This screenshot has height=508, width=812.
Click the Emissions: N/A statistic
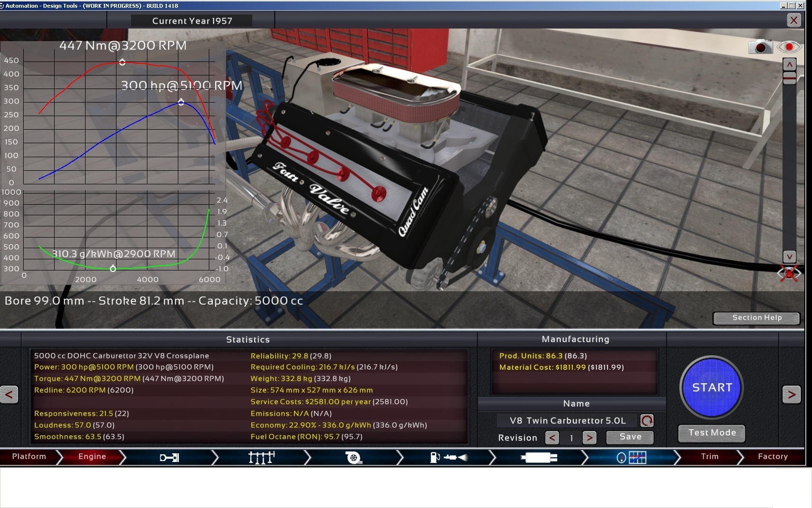(x=291, y=414)
